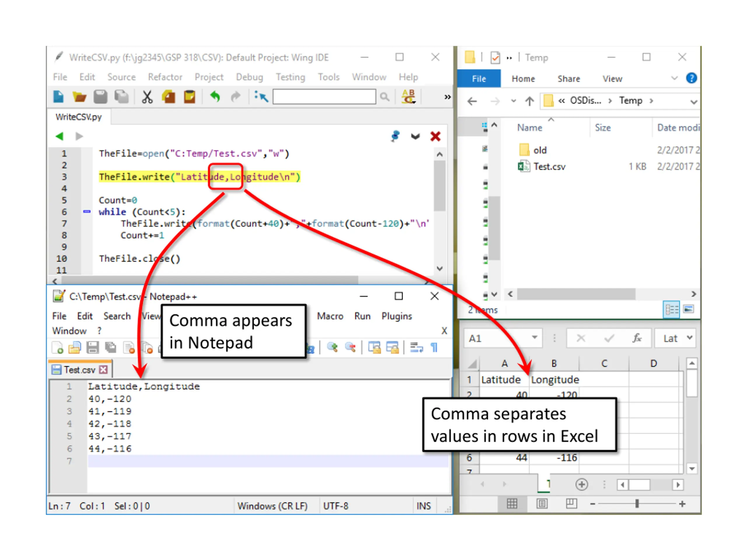The image size is (747, 560).
Task: Click the AB search-replace icon in Wing IDE
Action: 408,97
